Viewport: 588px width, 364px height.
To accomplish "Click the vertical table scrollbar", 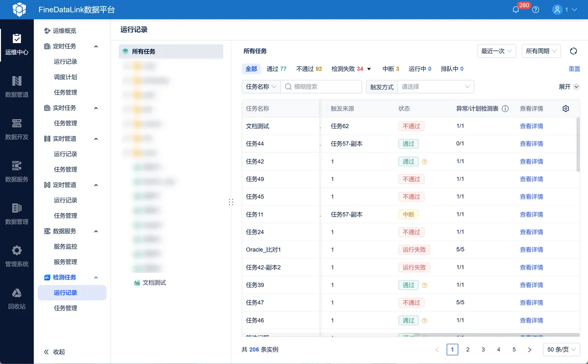I will pyautogui.click(x=578, y=144).
